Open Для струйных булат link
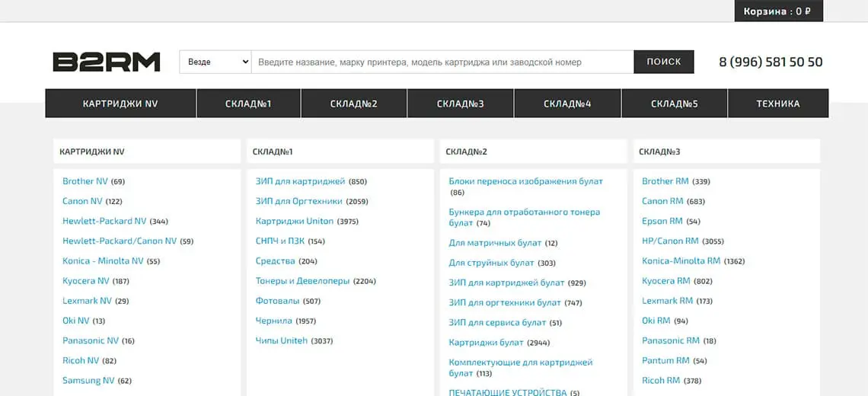 pyautogui.click(x=492, y=263)
